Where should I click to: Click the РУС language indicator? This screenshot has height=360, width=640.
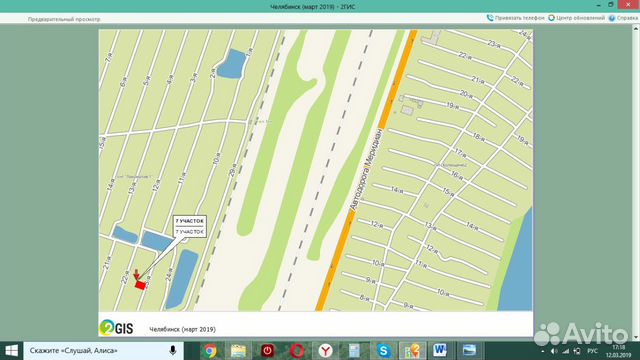pyautogui.click(x=592, y=351)
